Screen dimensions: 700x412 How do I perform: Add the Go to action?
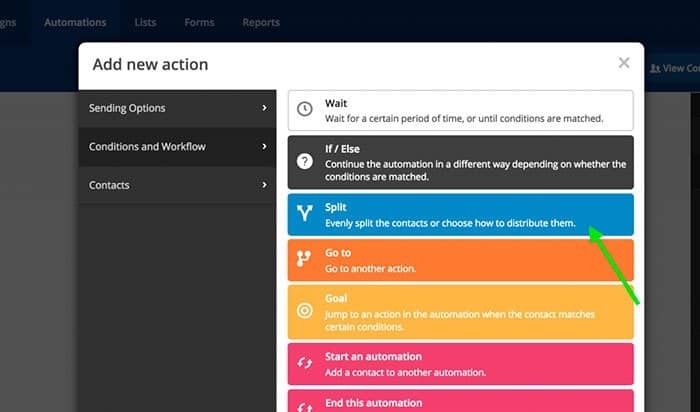point(460,260)
